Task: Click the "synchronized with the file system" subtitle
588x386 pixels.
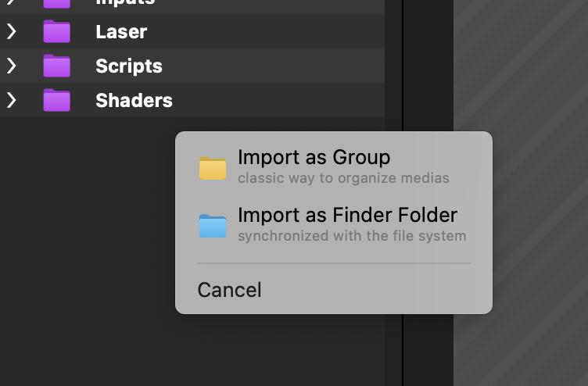Action: (x=352, y=236)
